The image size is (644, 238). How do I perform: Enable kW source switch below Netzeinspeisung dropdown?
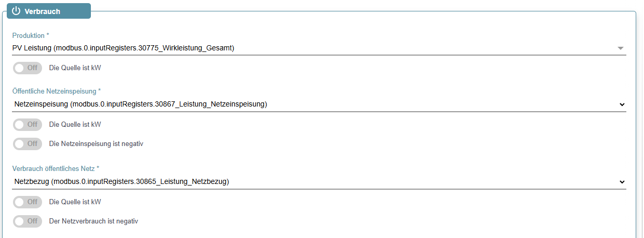(x=28, y=124)
